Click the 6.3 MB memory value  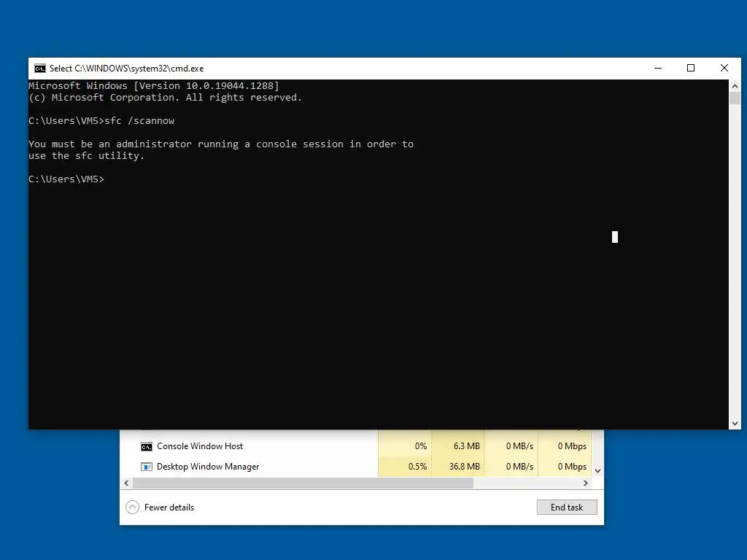click(466, 446)
